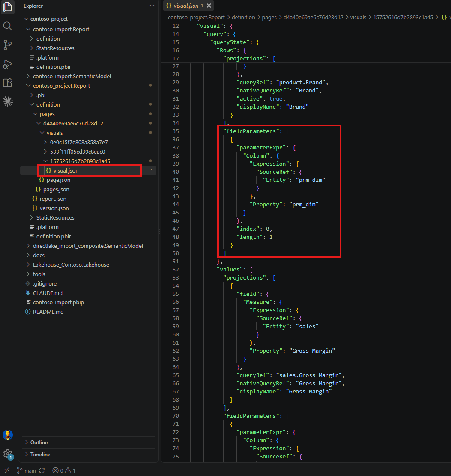Open the CLAUDE.md file
451x476 pixels.
pyautogui.click(x=48, y=293)
